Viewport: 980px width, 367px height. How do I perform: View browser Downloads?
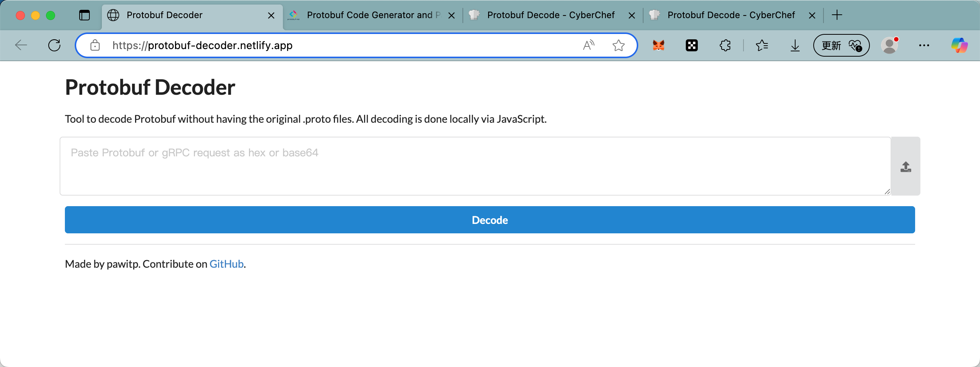pos(795,45)
